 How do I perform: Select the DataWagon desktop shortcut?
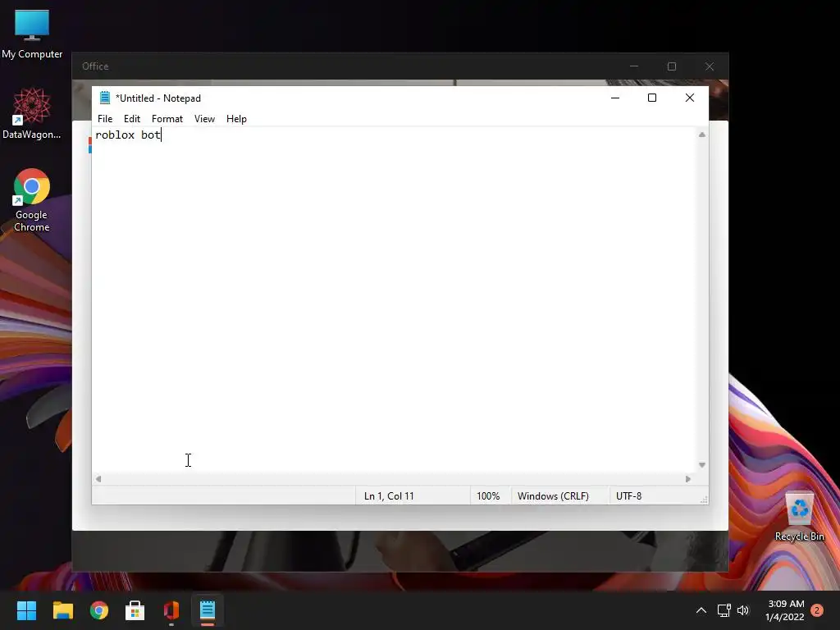coord(32,113)
